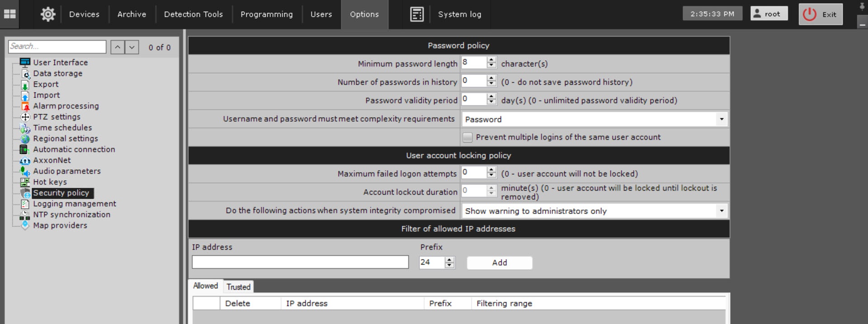Click the Alarm processing icon

(x=25, y=106)
